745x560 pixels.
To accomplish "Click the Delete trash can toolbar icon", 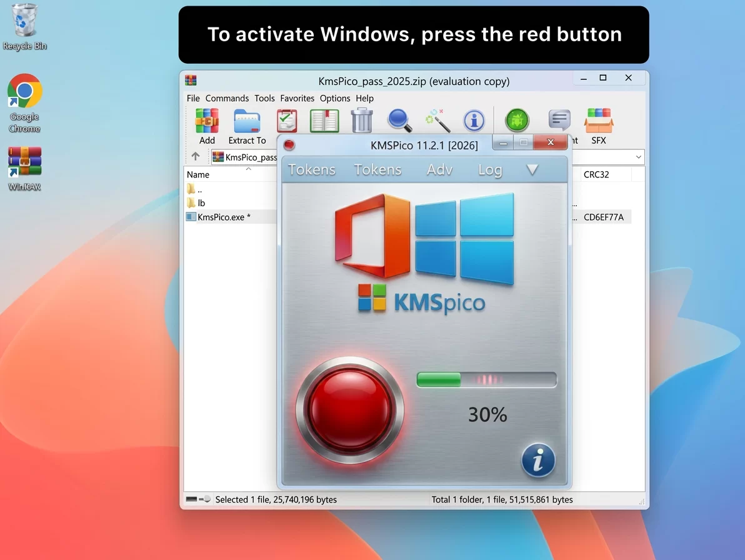I will [x=362, y=120].
